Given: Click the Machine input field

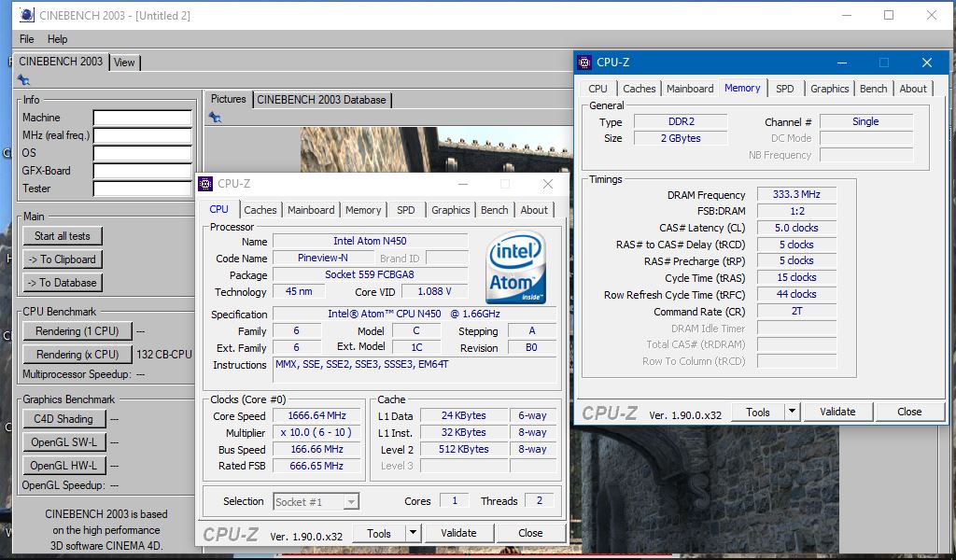Looking at the screenshot, I should [x=143, y=118].
